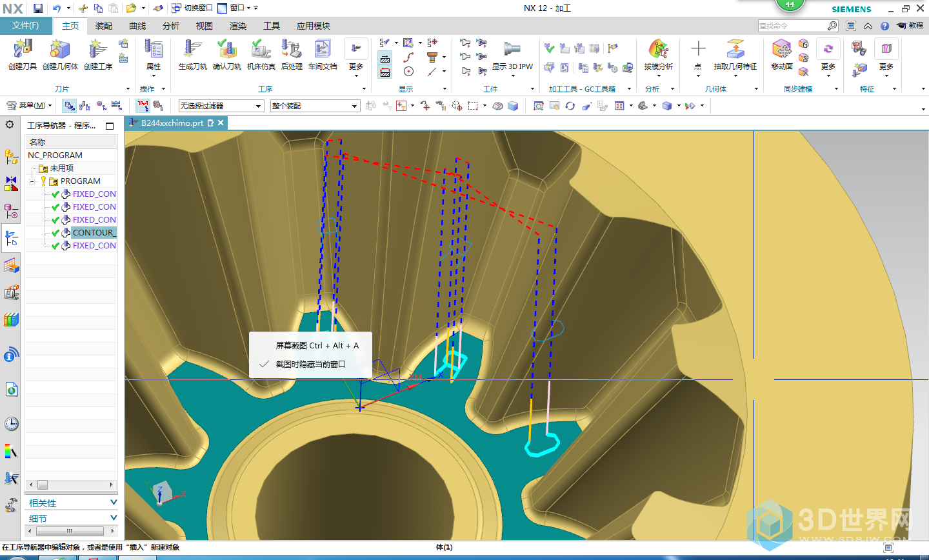Open the Web Browser sidebar icon
Image resolution: width=929 pixels, height=560 pixels.
click(11, 389)
